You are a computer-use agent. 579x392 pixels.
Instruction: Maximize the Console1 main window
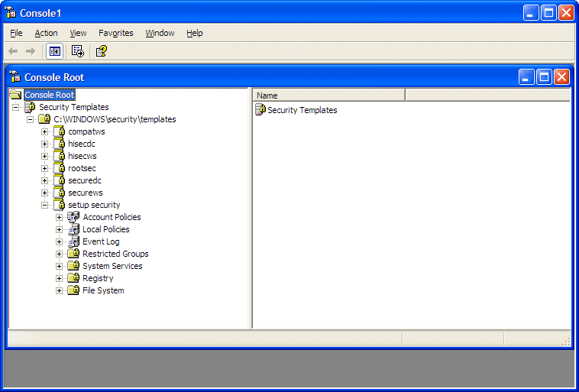[548, 13]
